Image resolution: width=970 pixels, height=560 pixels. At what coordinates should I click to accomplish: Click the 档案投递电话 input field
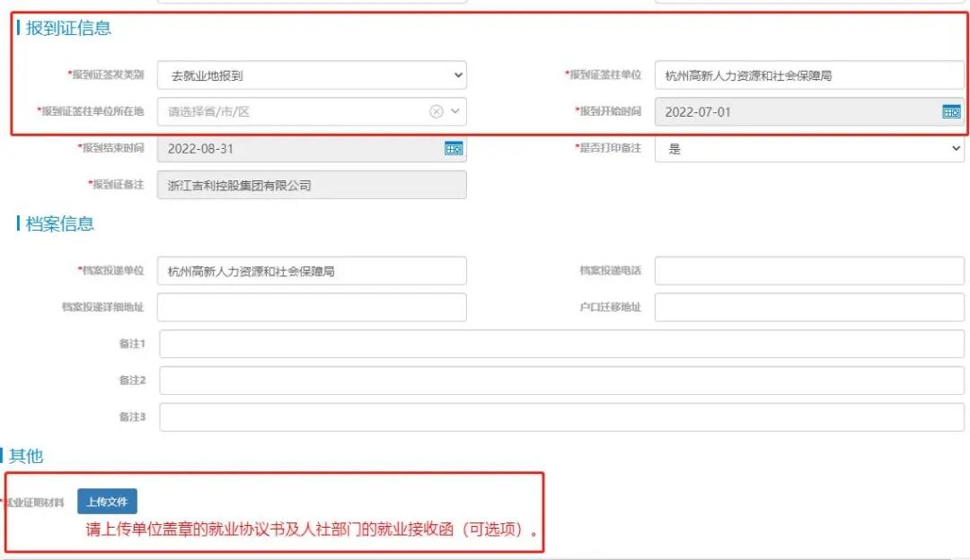[x=809, y=271]
